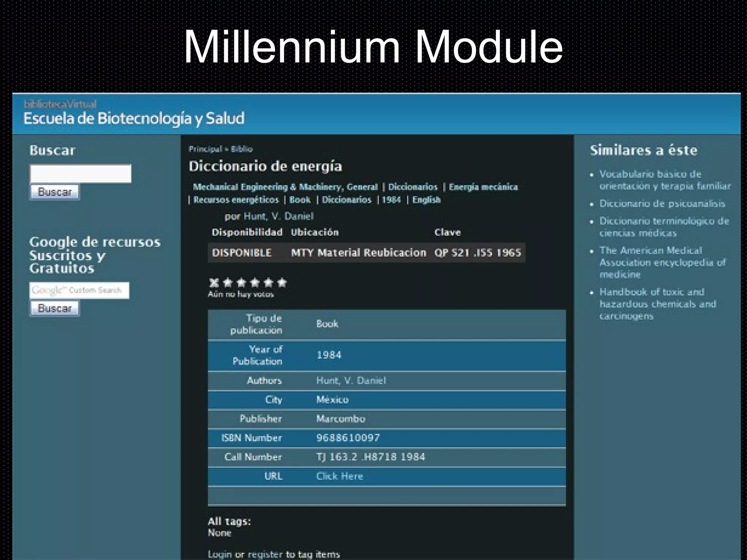Open American Medical Association encyclopedia link
This screenshot has width=747, height=560.
pyautogui.click(x=663, y=262)
